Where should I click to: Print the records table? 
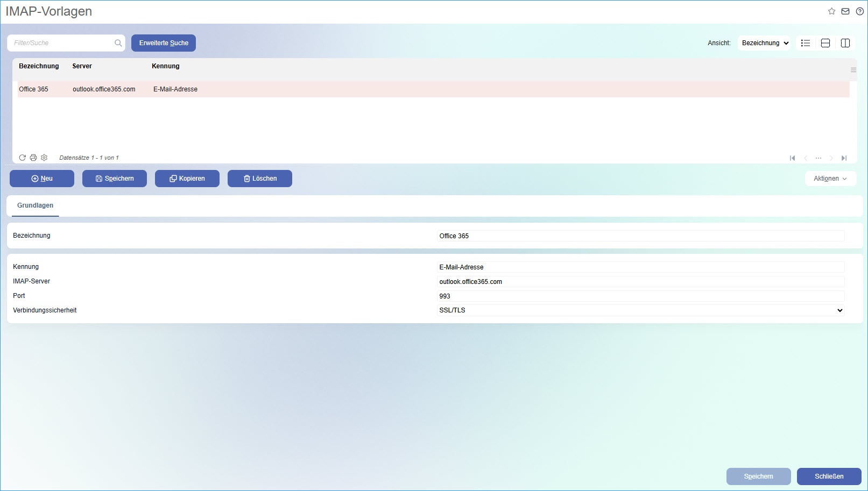pyautogui.click(x=33, y=158)
